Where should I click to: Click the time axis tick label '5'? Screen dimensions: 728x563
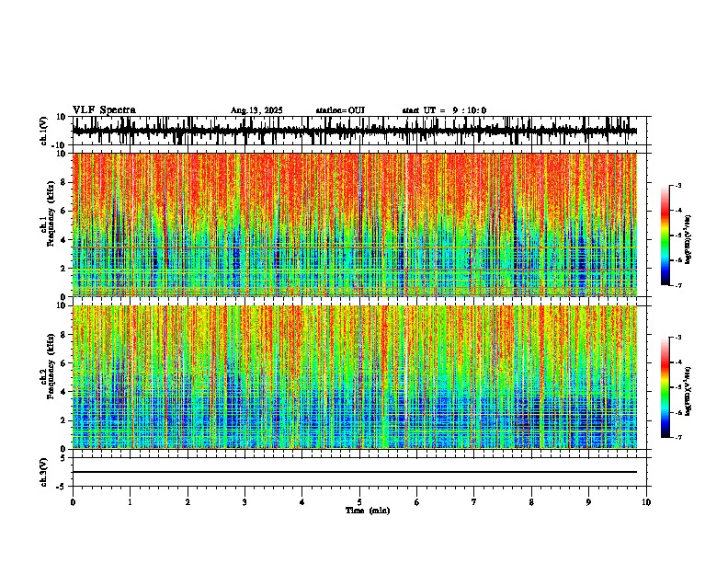click(x=359, y=502)
